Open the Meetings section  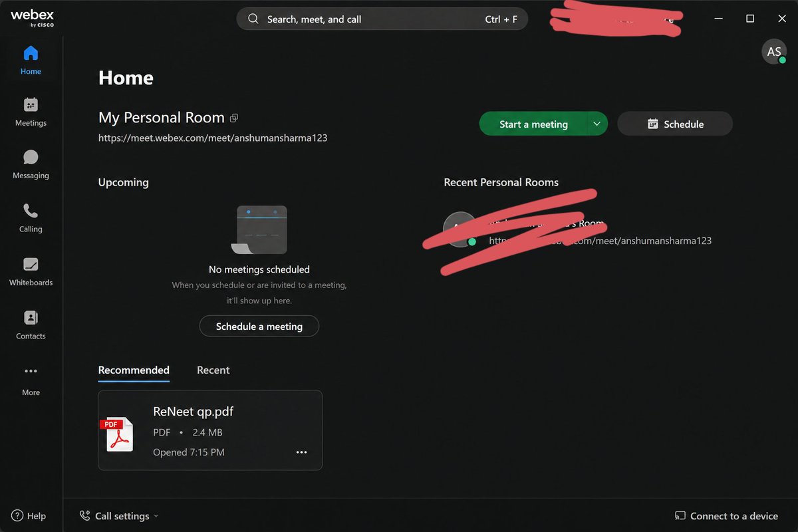(31, 112)
